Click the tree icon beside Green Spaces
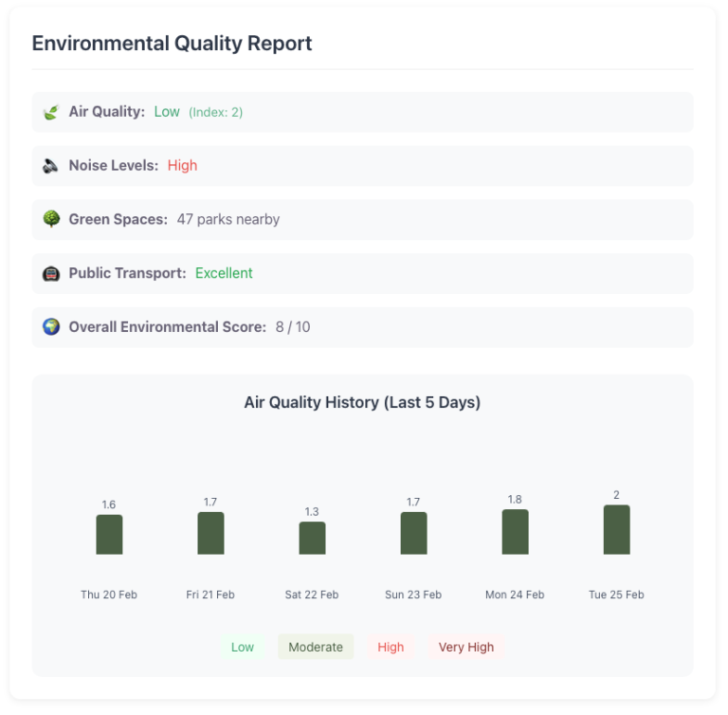The height and width of the screenshot is (715, 728). pyautogui.click(x=51, y=219)
